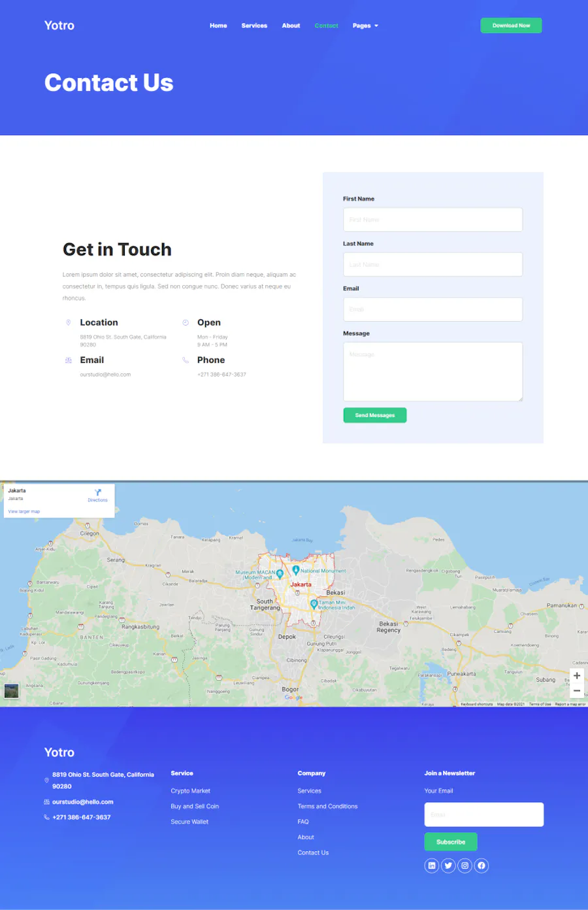Open About in the top navigation
Viewport: 588px width, 910px height.
click(291, 26)
